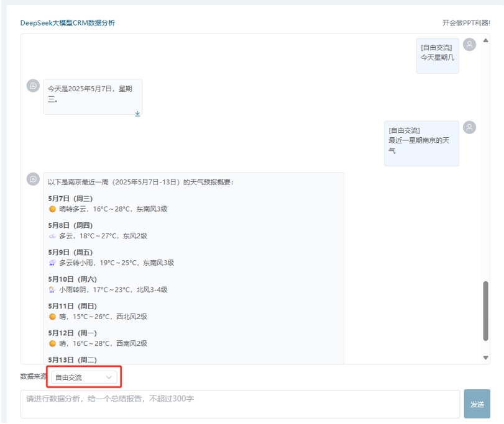
Task: Click the 5月11日 (周日) heading
Action: click(x=72, y=306)
